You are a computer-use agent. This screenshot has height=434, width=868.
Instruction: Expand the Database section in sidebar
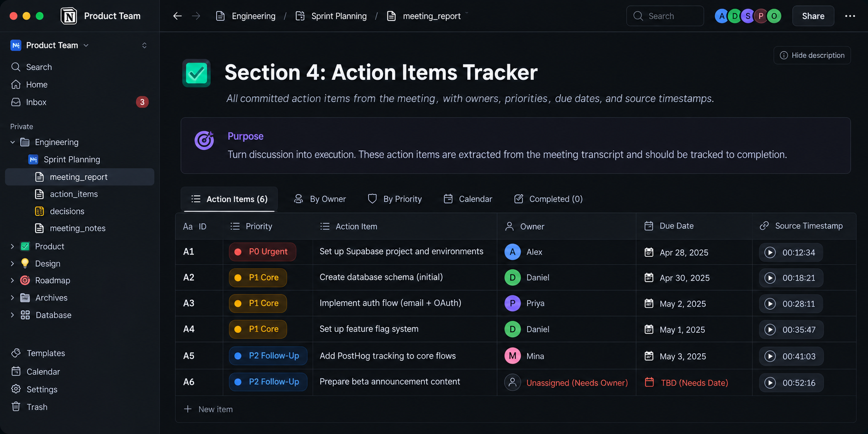(x=13, y=315)
